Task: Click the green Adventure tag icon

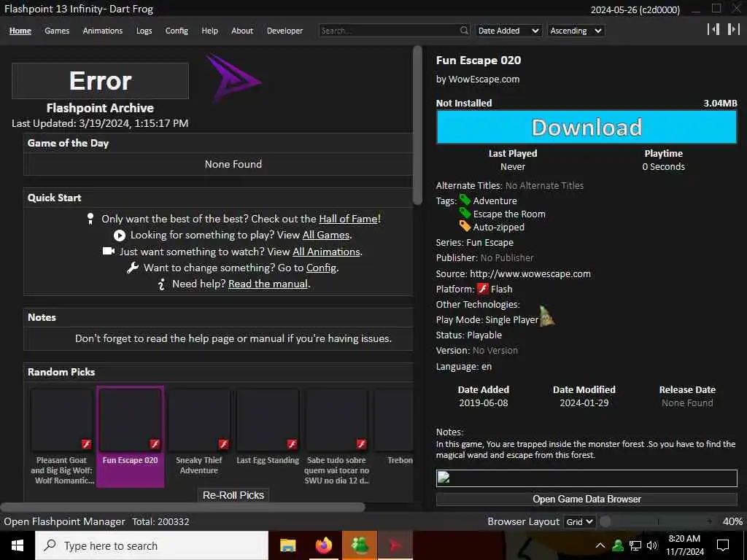Action: pyautogui.click(x=465, y=200)
